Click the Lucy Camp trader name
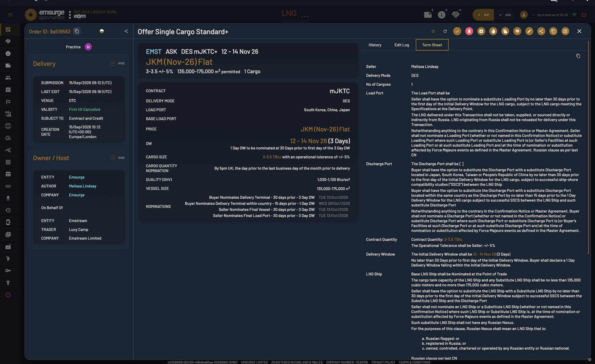Screen dimensions: 595x364 coord(79,230)
